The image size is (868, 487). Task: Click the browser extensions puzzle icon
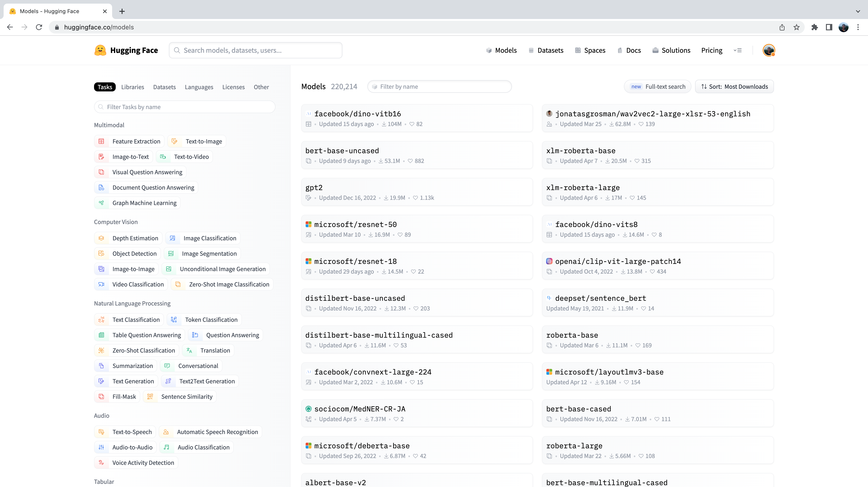click(814, 27)
